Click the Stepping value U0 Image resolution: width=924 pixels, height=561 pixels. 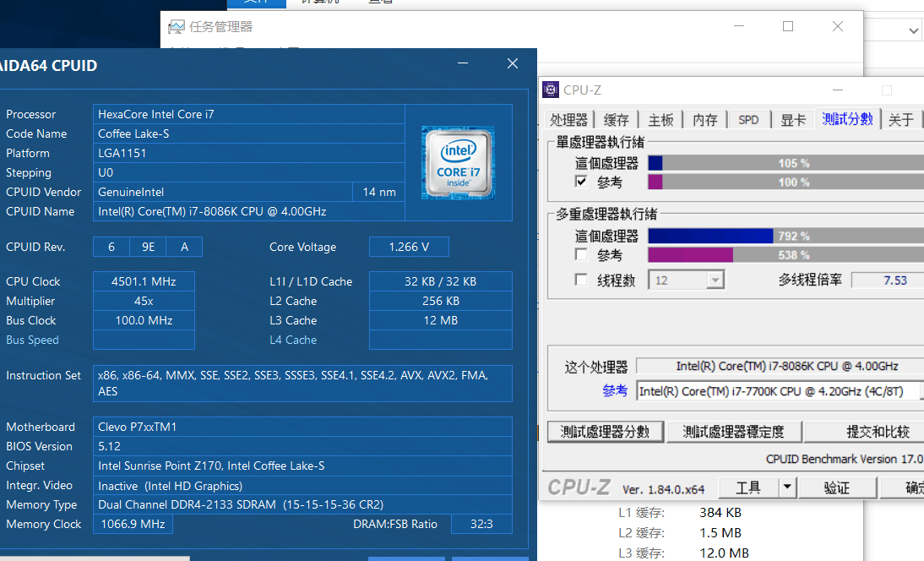tap(248, 172)
